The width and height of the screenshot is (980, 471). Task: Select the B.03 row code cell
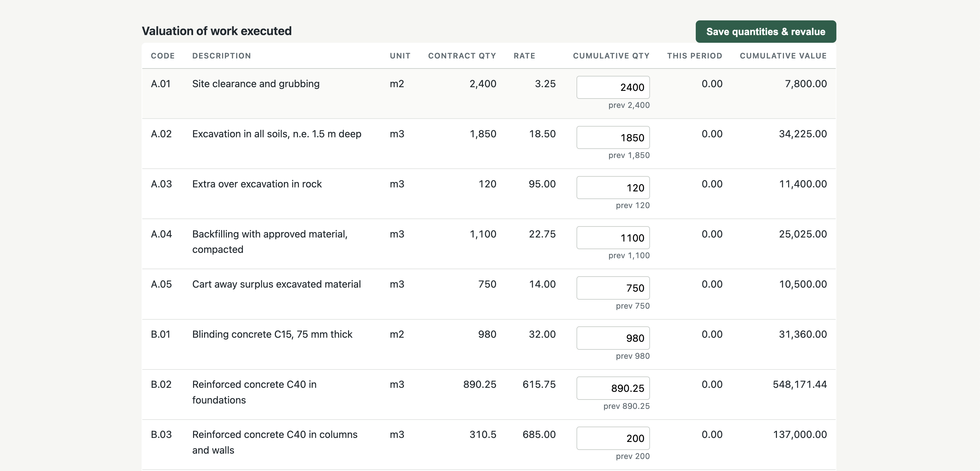(x=161, y=435)
